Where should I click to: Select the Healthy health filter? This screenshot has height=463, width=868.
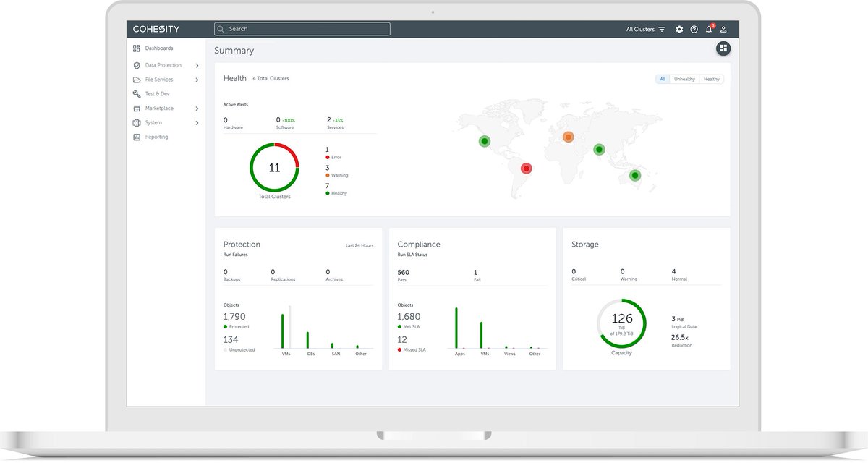coord(712,79)
